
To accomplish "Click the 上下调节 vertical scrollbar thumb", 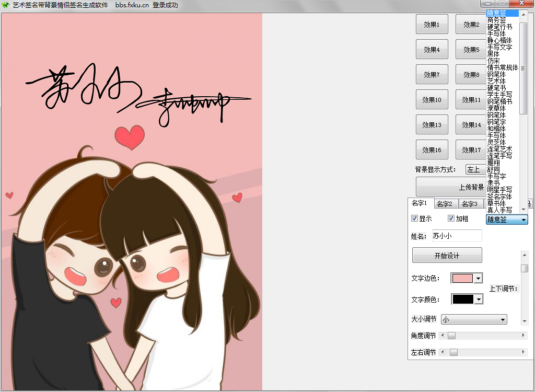I will point(525,269).
